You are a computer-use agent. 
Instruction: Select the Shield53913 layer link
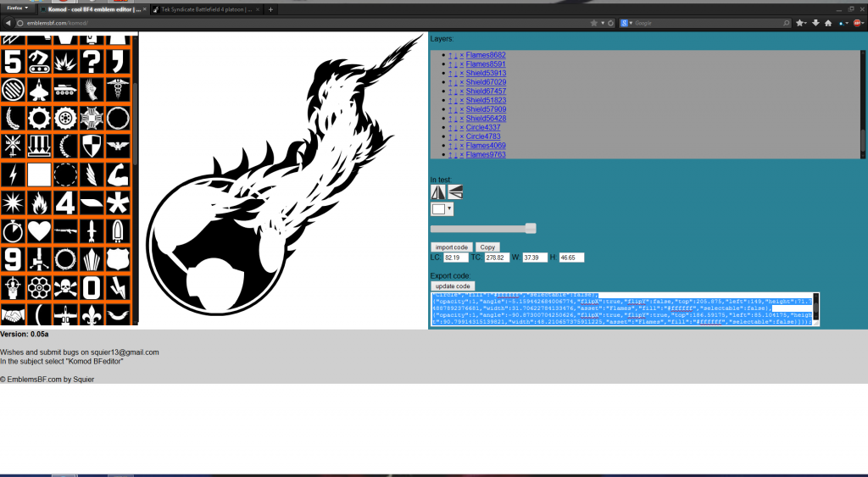pyautogui.click(x=486, y=73)
